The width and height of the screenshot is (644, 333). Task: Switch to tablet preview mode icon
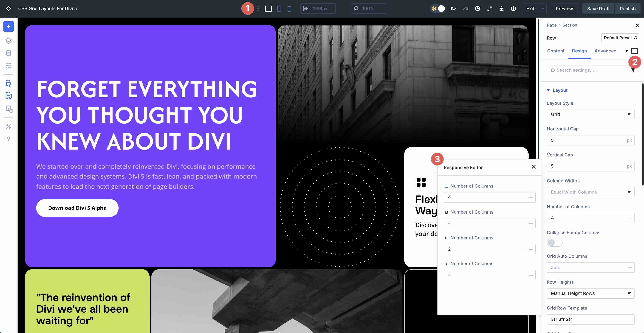click(x=279, y=9)
